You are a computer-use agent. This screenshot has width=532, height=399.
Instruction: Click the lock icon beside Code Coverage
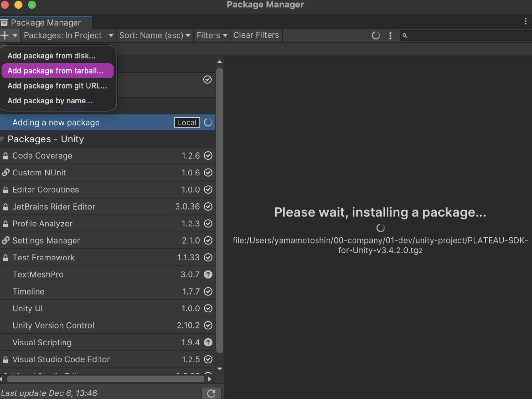6,156
